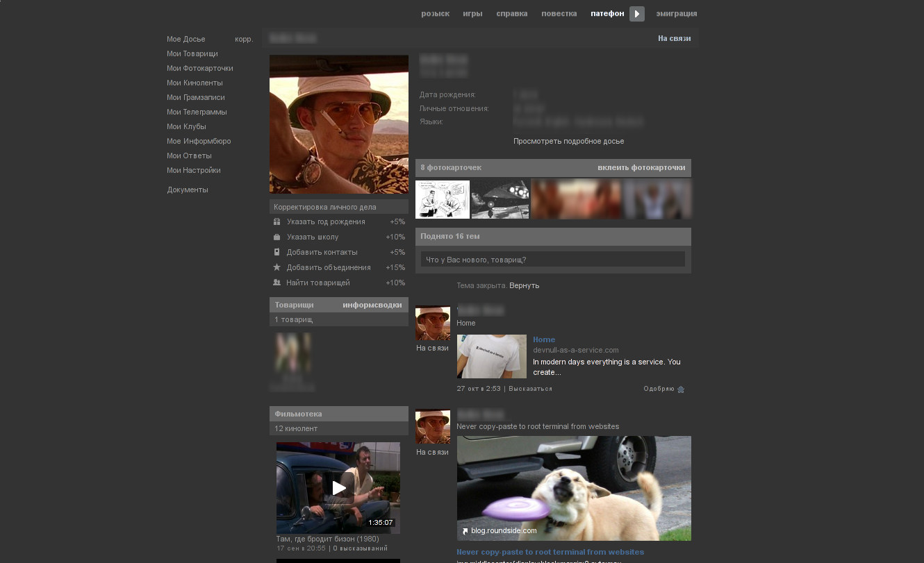The width and height of the screenshot is (924, 563).
Task: Click вклеить фотокарточки to add photos
Action: (x=641, y=168)
